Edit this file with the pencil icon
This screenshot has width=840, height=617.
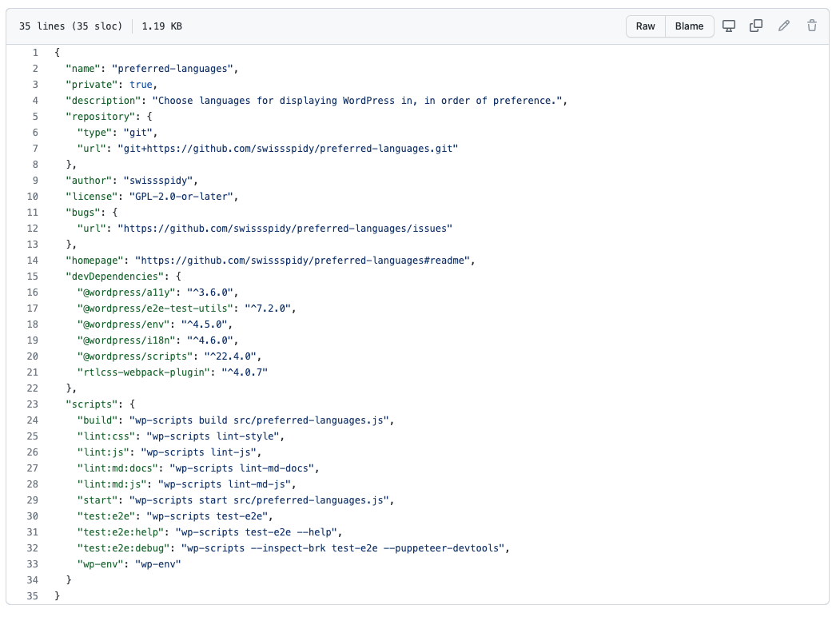click(x=783, y=26)
